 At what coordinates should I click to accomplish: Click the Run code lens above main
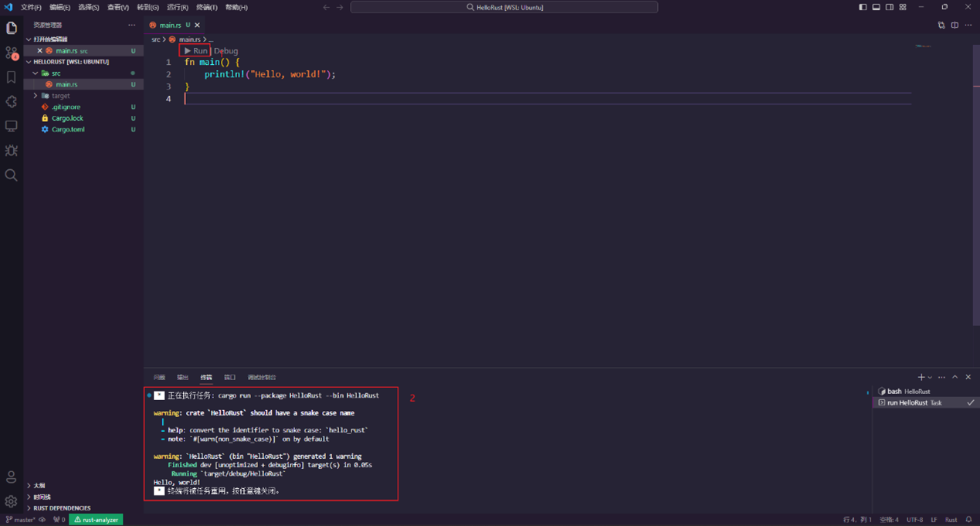pos(196,51)
